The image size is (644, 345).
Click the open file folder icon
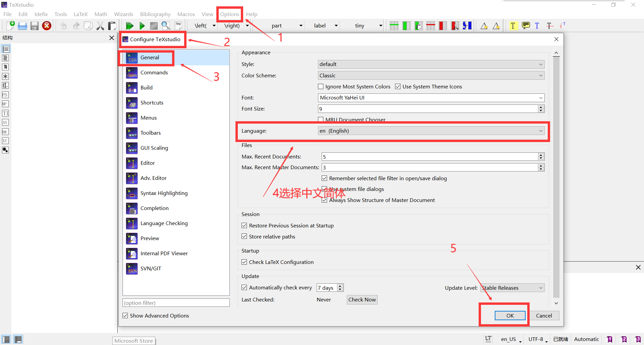(x=22, y=26)
